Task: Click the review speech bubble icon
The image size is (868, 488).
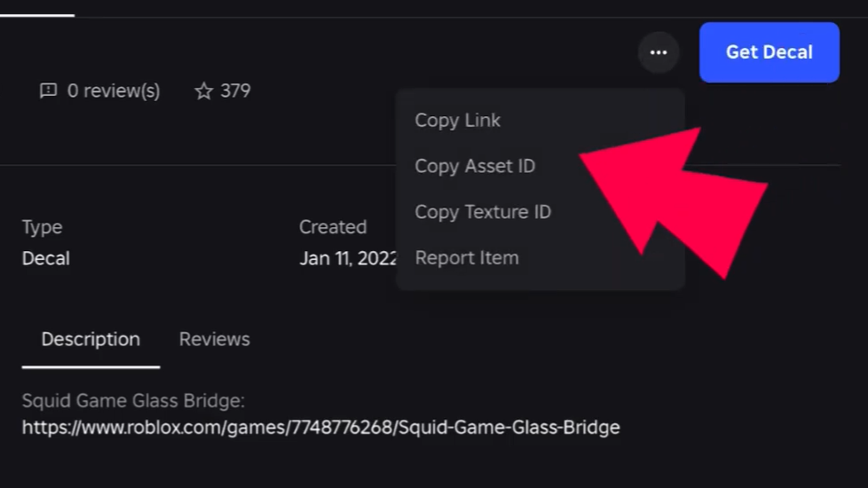Action: [x=49, y=91]
